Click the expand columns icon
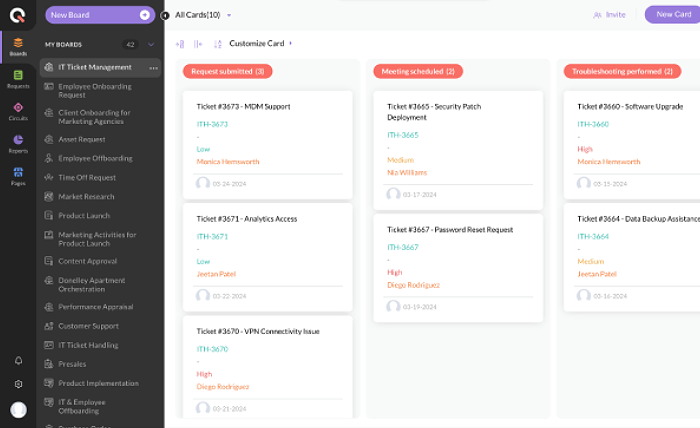This screenshot has width=700, height=428. [180, 44]
